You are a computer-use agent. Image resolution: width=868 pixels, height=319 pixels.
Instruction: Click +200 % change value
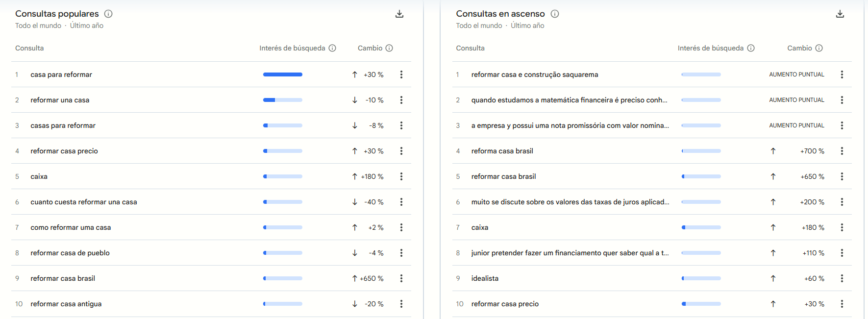tap(812, 202)
